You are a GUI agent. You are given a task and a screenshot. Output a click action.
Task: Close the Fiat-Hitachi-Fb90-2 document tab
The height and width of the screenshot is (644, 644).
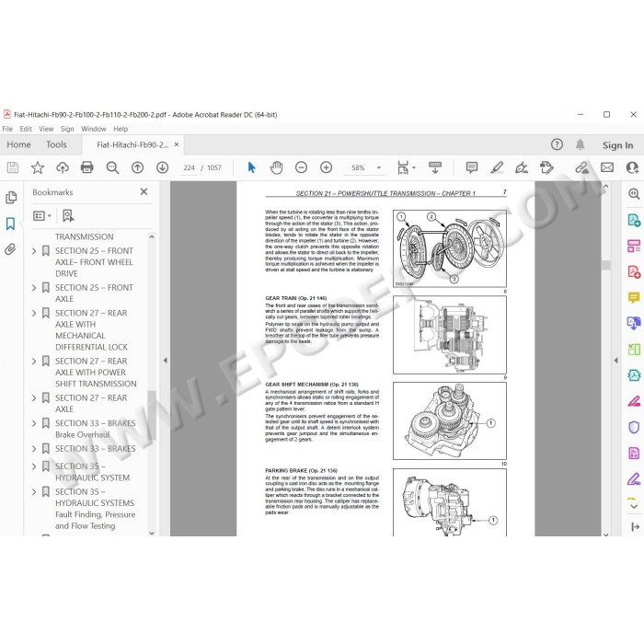177,144
